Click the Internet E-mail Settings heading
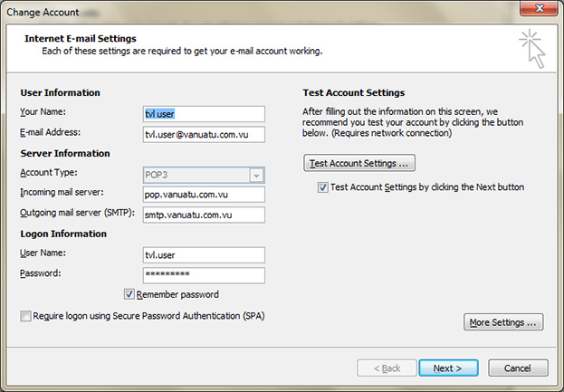 pyautogui.click(x=81, y=39)
